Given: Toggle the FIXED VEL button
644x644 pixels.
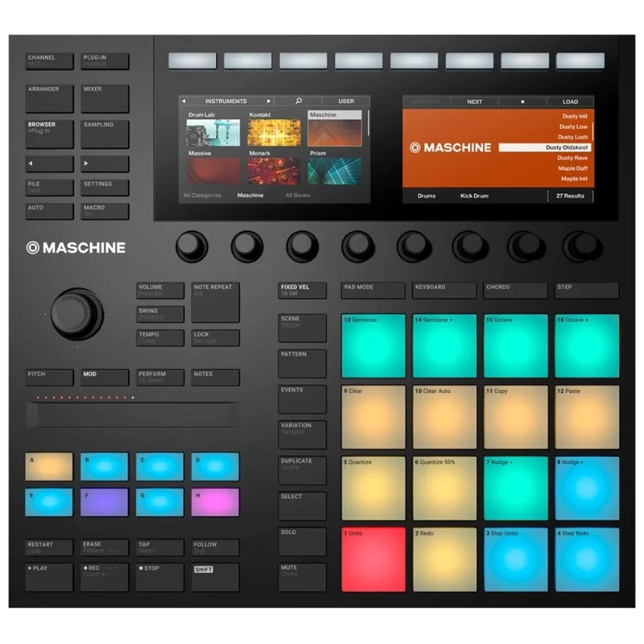Looking at the screenshot, I should (x=303, y=291).
